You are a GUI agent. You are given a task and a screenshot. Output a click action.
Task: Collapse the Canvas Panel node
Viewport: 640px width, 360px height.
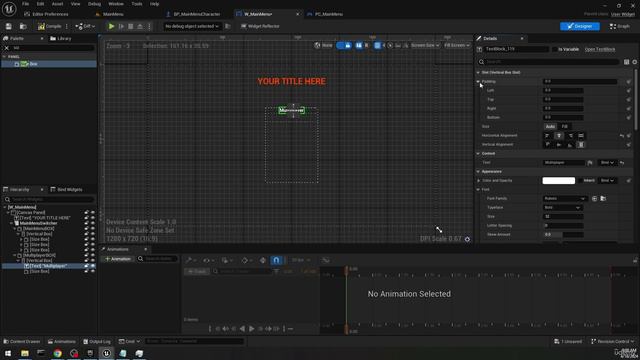tap(8, 213)
